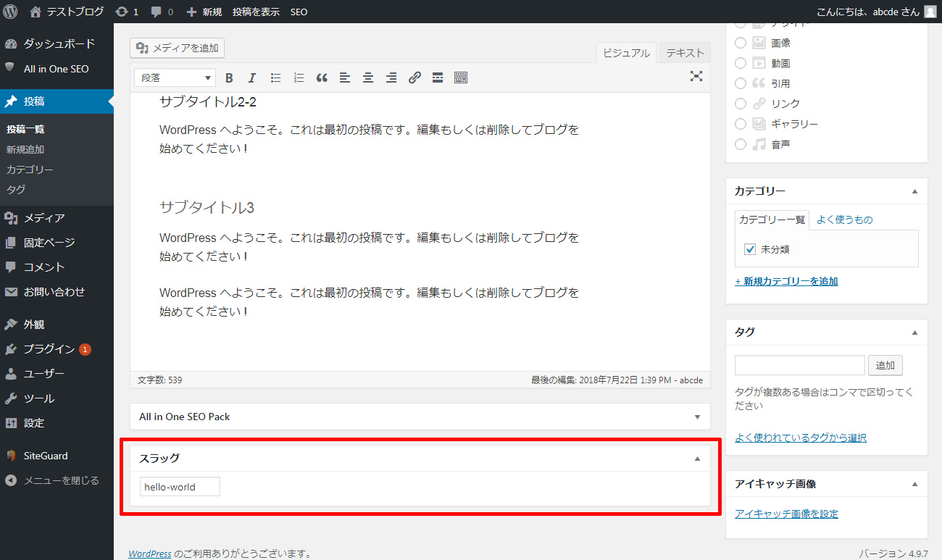Select the 画像 post format radio button
The image size is (942, 560).
[741, 43]
